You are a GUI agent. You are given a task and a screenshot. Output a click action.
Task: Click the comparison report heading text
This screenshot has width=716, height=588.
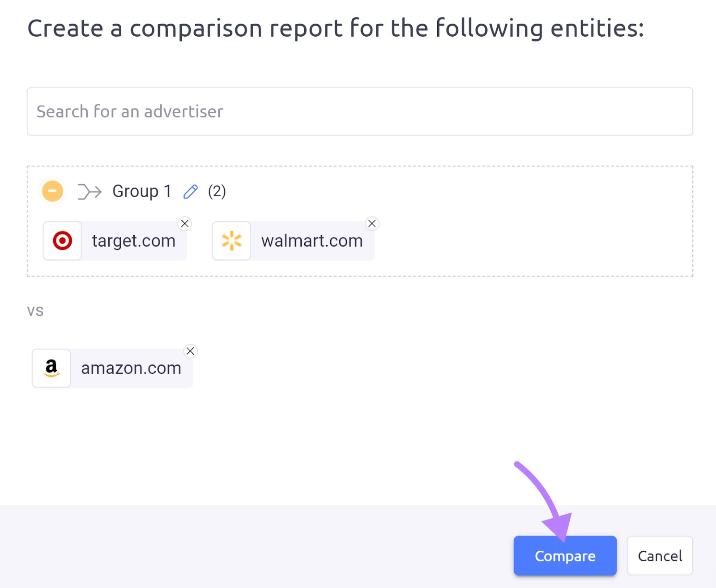336,28
